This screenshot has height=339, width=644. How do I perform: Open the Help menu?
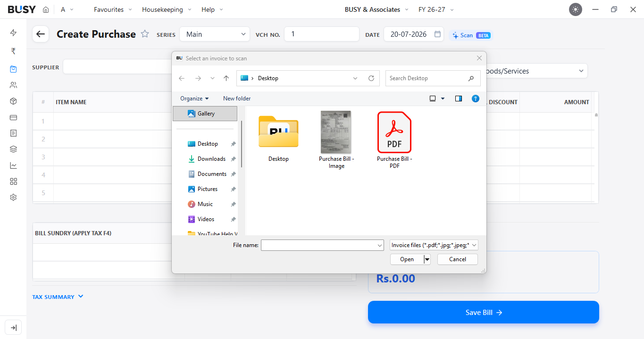point(212,9)
